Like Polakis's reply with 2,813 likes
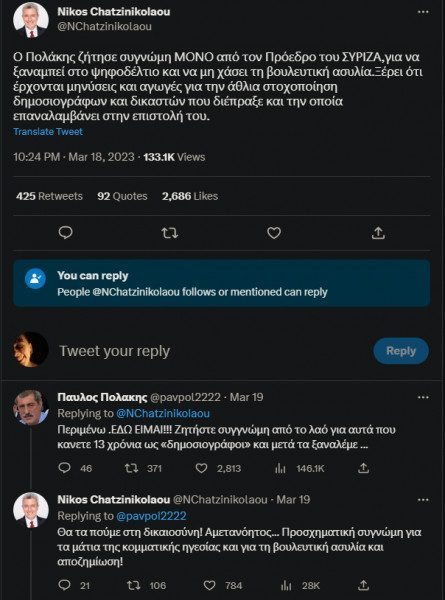This screenshot has width=445, height=600. click(202, 468)
